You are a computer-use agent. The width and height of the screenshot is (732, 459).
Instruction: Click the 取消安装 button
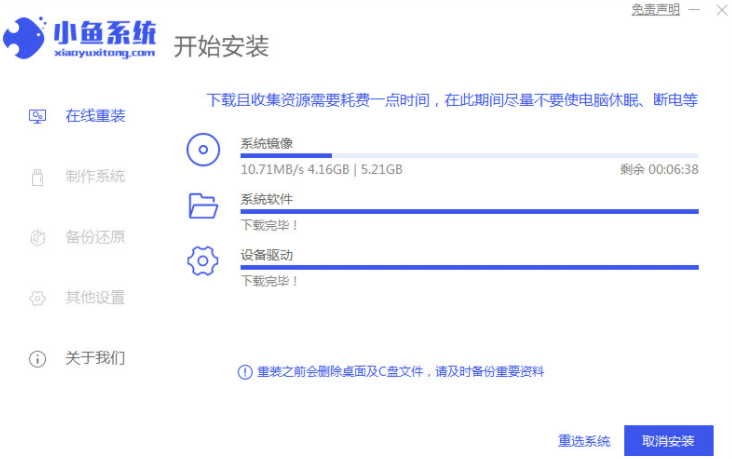coord(669,441)
